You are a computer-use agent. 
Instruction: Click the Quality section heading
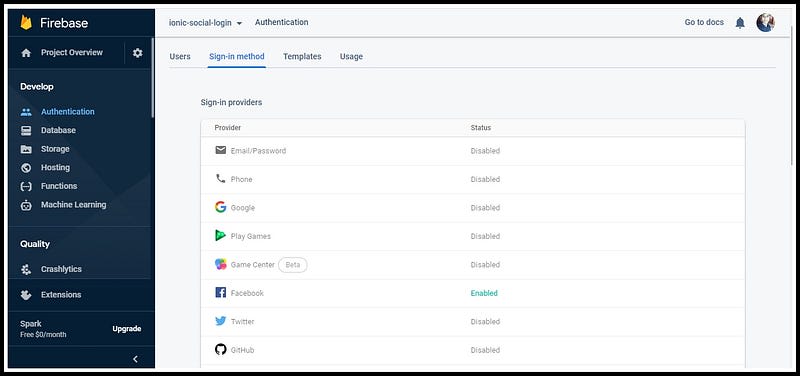coord(35,244)
